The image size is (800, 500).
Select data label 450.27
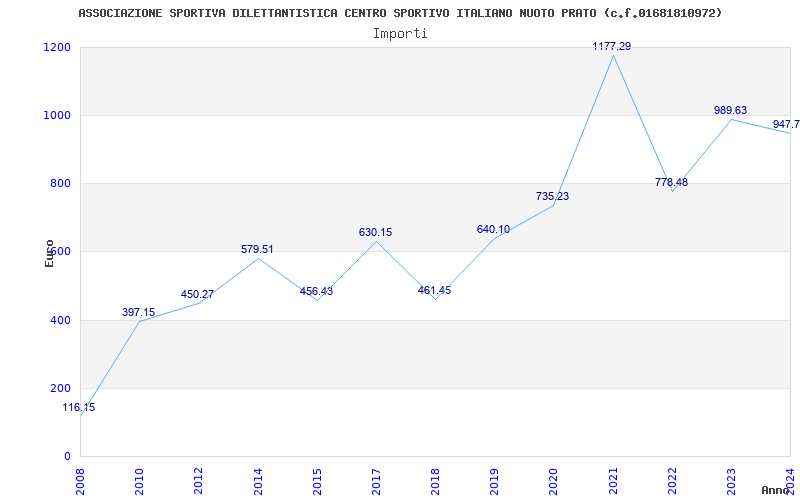point(197,294)
